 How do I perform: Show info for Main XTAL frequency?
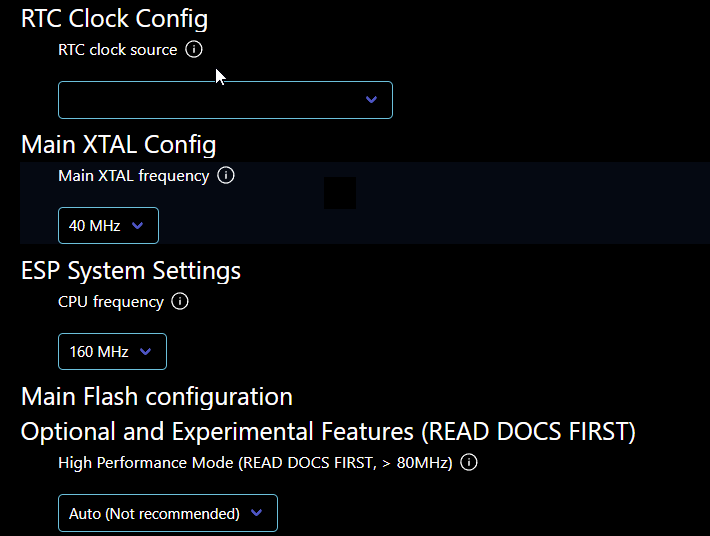click(x=226, y=175)
